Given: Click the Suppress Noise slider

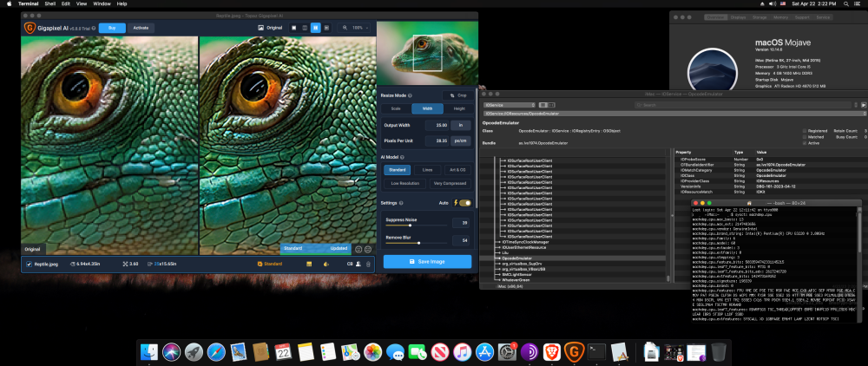Looking at the screenshot, I should click(x=417, y=225).
